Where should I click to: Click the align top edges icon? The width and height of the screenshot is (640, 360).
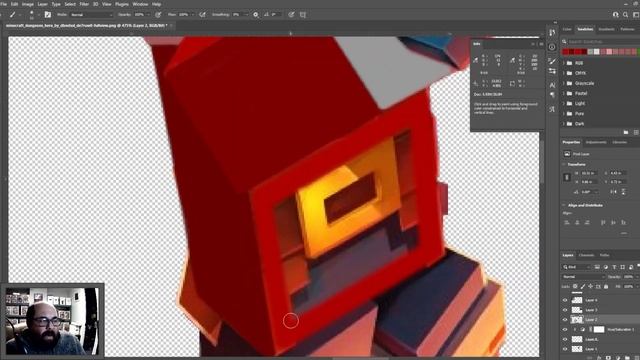pos(603,222)
